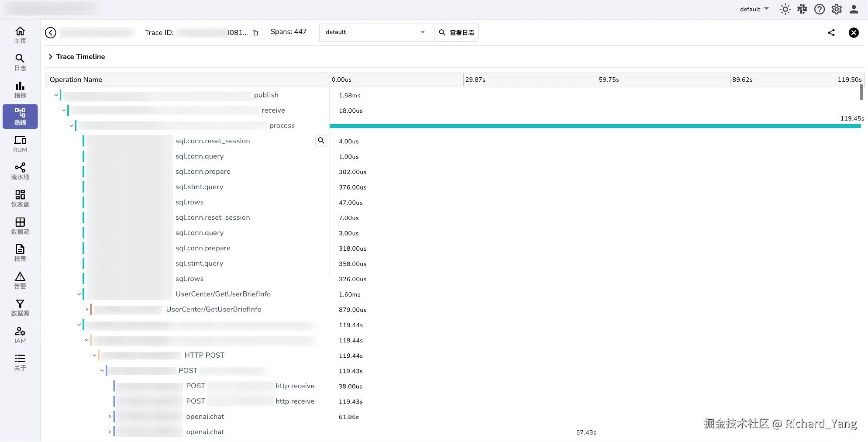Open 仪表盘 dashboards section

click(20, 198)
